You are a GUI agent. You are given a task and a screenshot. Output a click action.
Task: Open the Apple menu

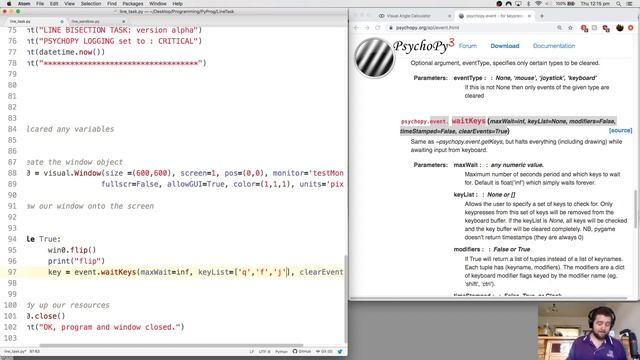pyautogui.click(x=9, y=4)
